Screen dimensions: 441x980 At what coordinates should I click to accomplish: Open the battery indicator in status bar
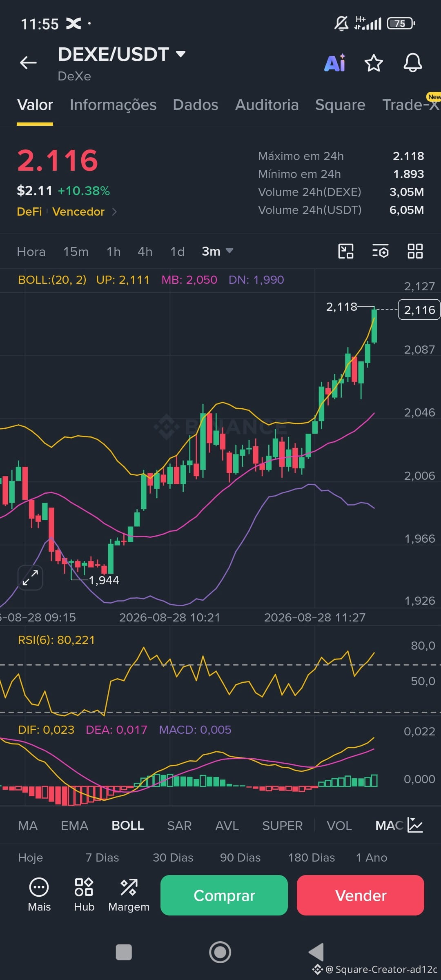click(x=401, y=24)
